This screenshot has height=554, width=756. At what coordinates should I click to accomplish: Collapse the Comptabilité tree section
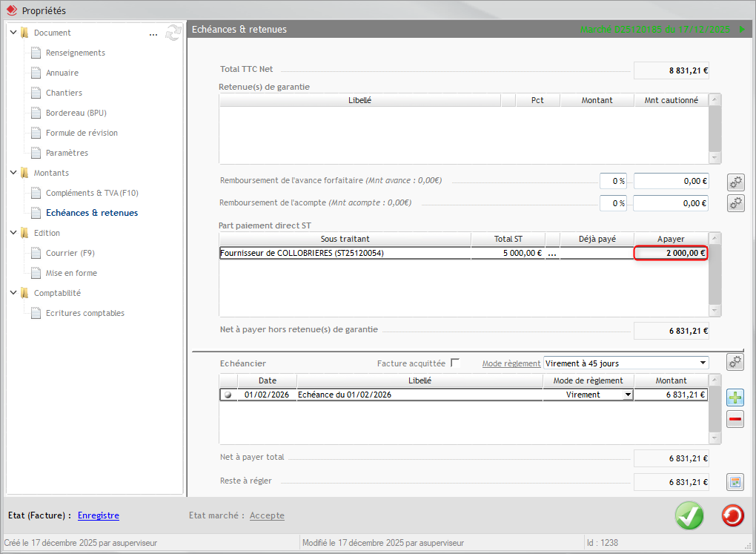[x=13, y=293]
